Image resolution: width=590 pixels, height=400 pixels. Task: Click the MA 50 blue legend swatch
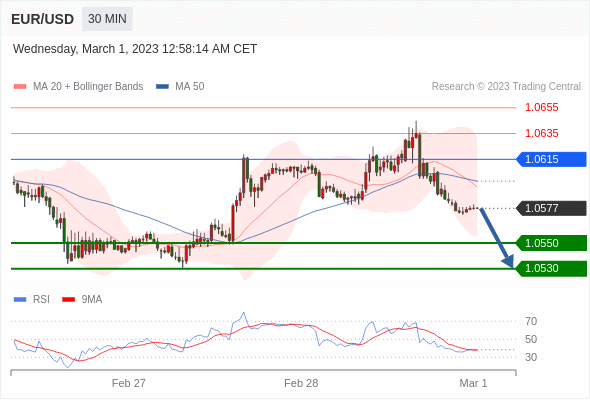[162, 87]
